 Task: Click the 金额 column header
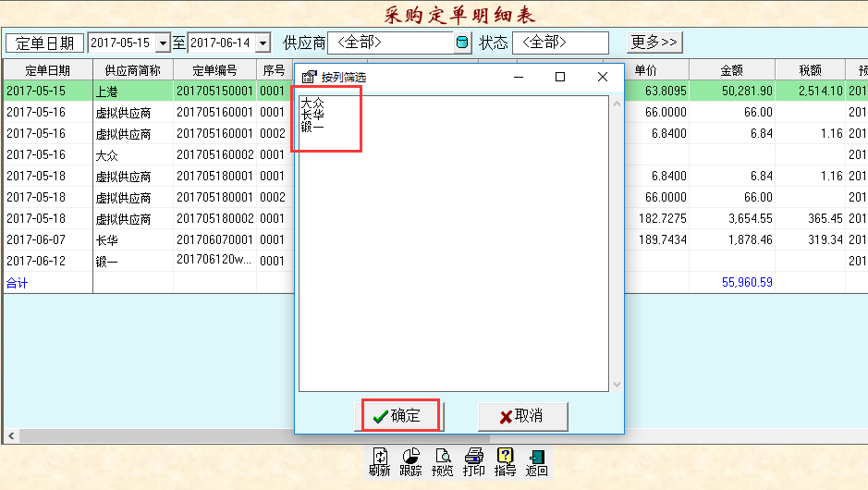coord(732,70)
